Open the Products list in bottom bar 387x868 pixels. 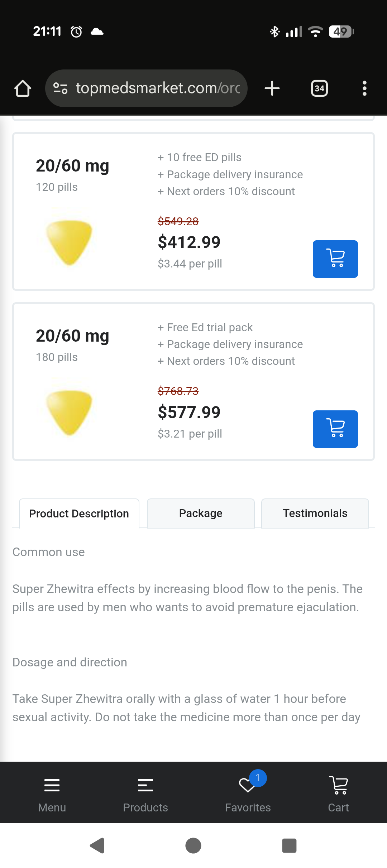point(145,792)
